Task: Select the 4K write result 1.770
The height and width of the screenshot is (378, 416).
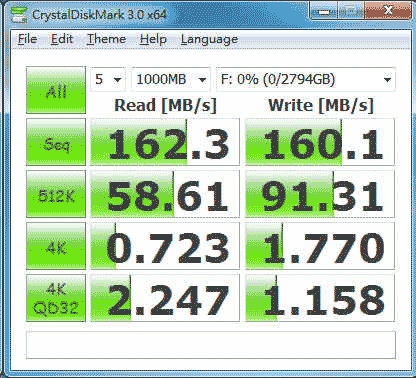Action: click(320, 246)
